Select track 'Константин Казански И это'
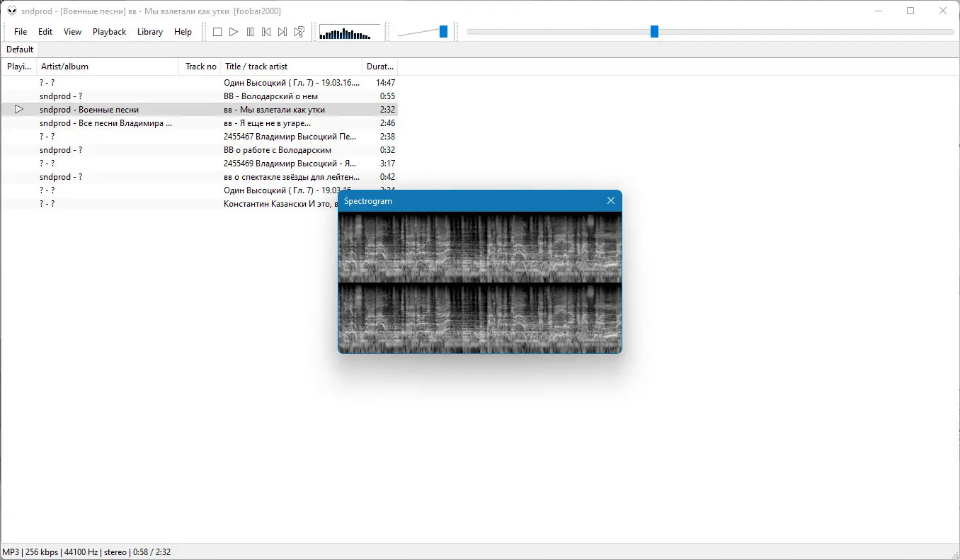Screen dimensions: 960x560 coord(280,204)
